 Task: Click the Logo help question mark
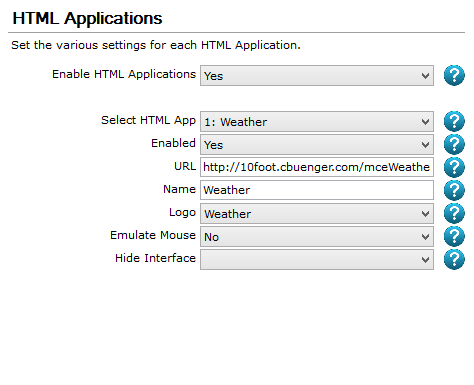pos(454,213)
